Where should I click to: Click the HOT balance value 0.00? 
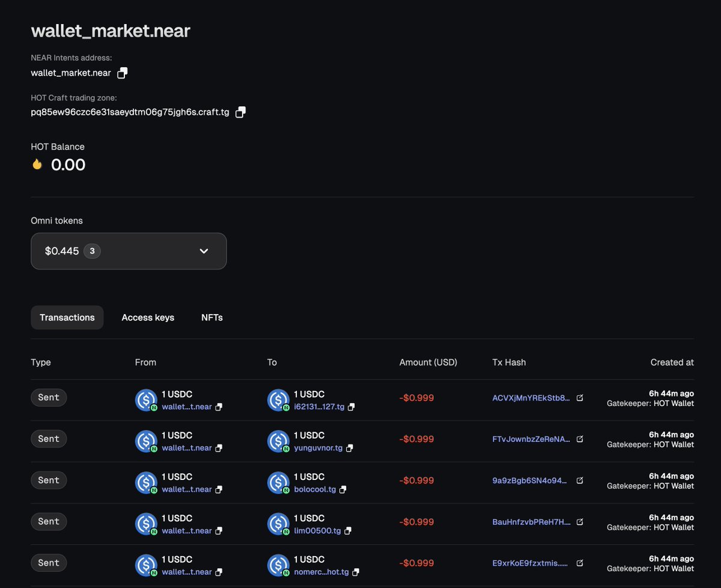click(68, 165)
